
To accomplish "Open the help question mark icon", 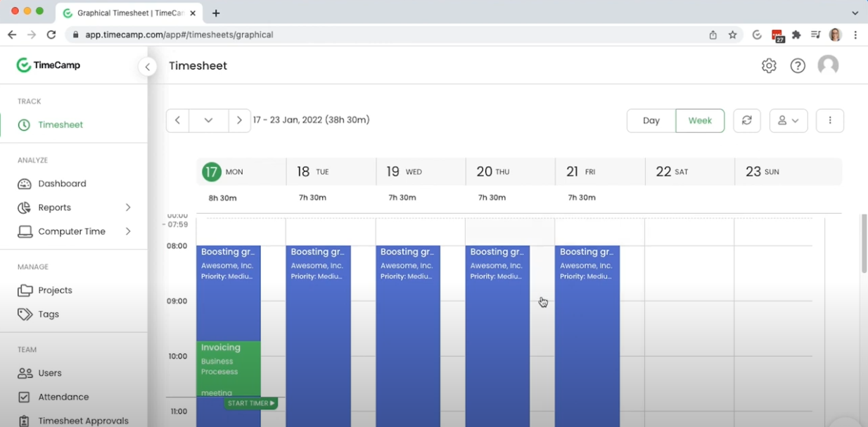I will (798, 65).
